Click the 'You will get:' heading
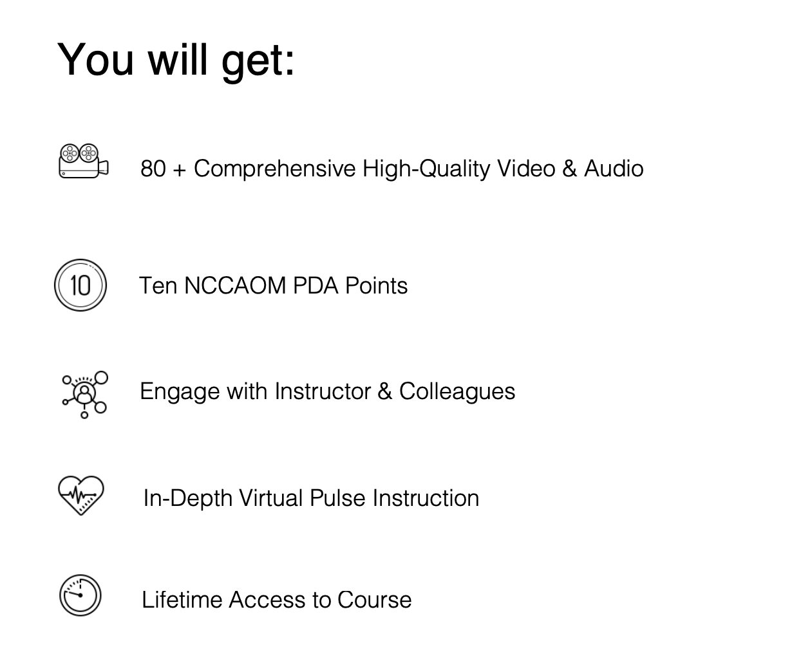 coord(176,60)
